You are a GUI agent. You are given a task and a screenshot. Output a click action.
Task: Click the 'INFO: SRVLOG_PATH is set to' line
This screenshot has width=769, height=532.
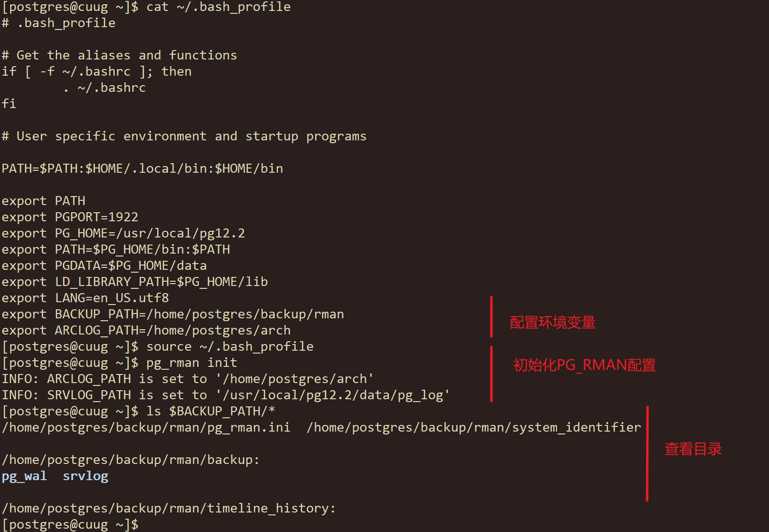pos(226,395)
